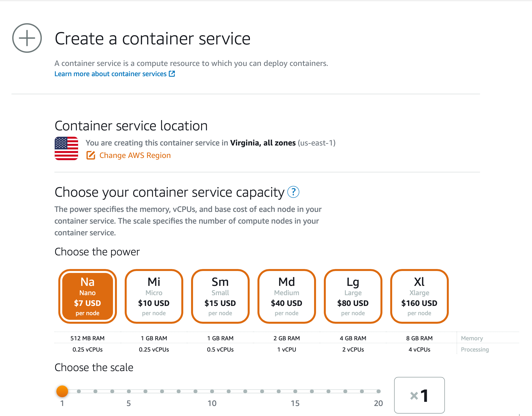Select the Nano $7 USD power option
The image size is (532, 416).
(88, 296)
